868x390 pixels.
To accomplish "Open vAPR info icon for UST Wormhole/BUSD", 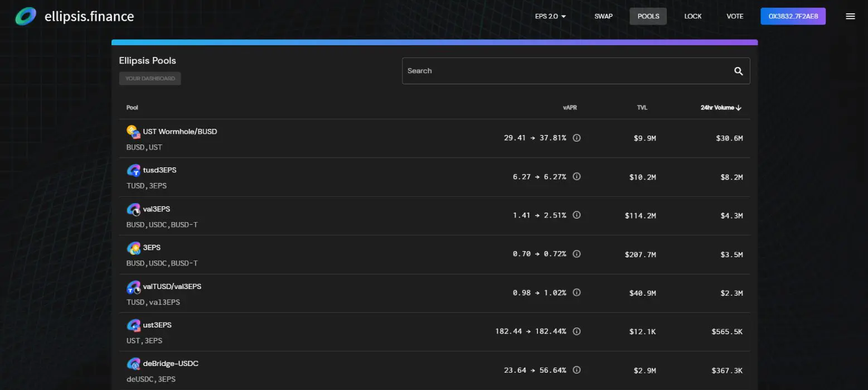I will click(577, 138).
